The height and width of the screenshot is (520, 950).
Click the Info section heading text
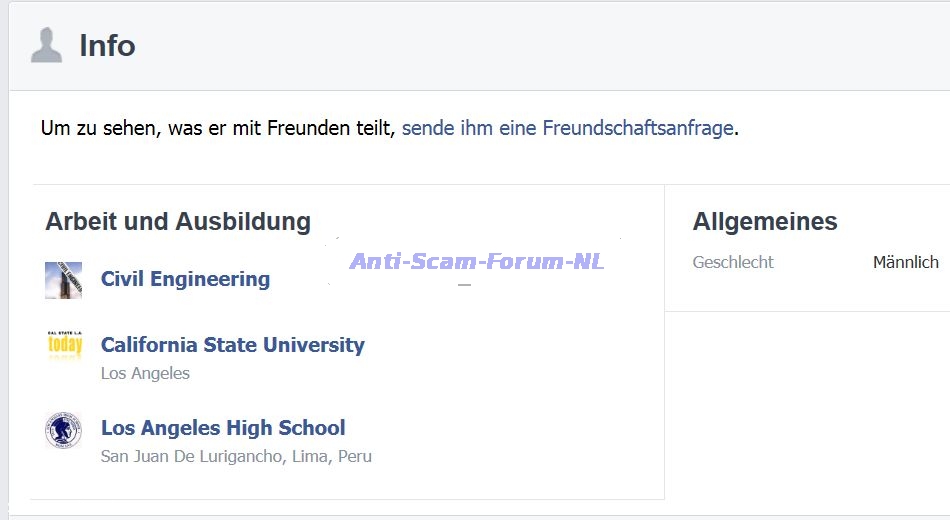click(107, 46)
